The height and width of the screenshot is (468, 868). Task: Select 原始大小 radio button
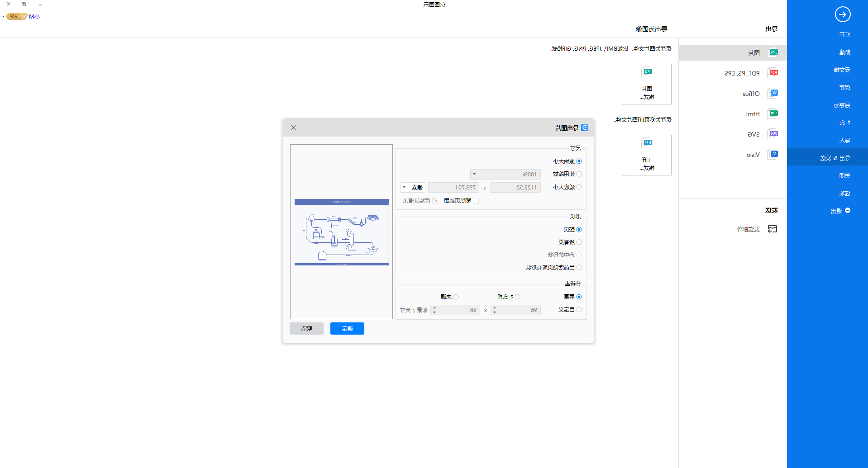579,161
